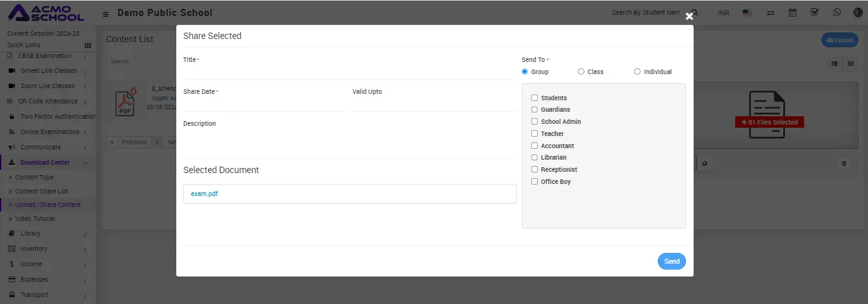Open Content Share List menu item
Viewport: 868px width, 304px height.
tap(42, 192)
